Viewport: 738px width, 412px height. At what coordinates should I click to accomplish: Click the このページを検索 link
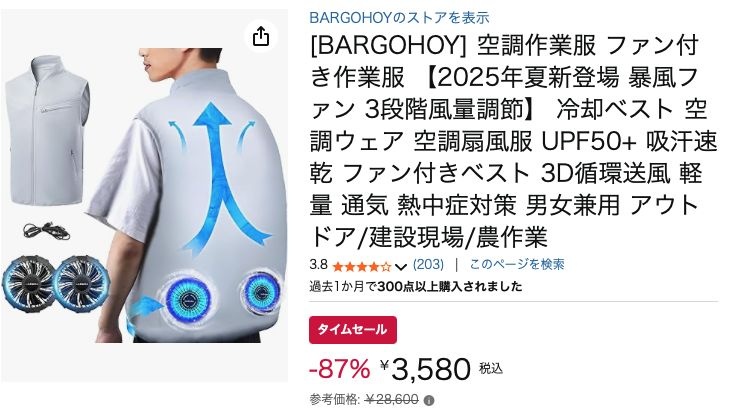tap(517, 264)
